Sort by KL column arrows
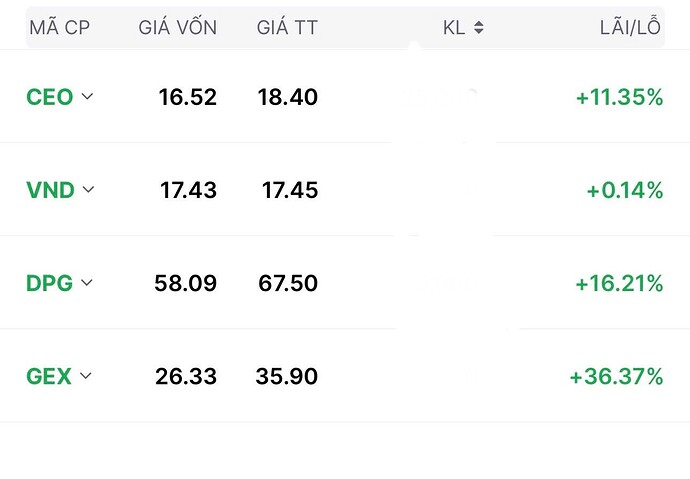Screen dimensions: 690x479 478,28
